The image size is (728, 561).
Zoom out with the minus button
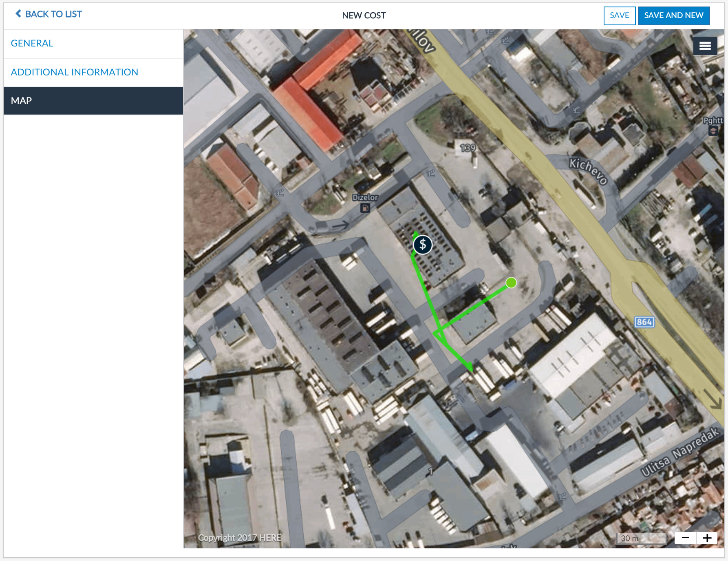coord(685,538)
